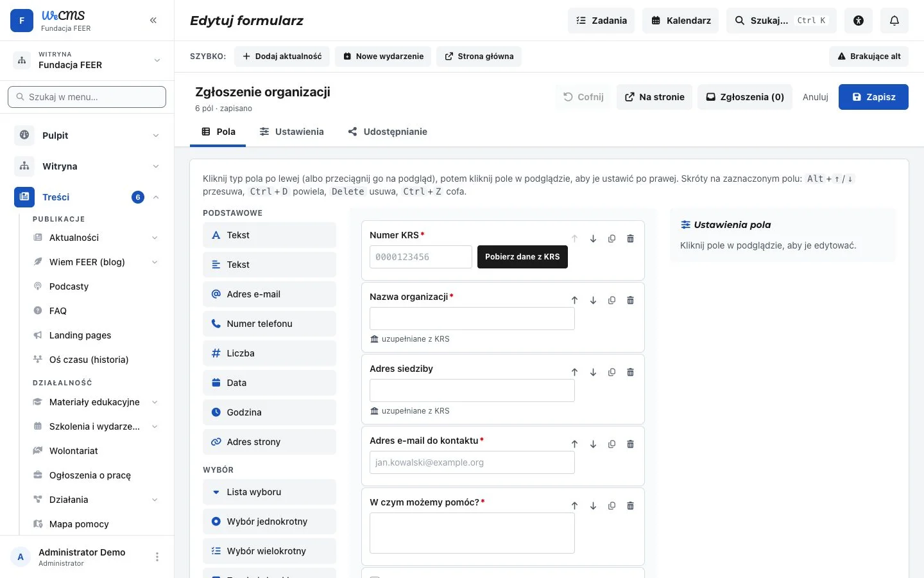
Task: Move the Numer KRS field down
Action: tap(594, 239)
